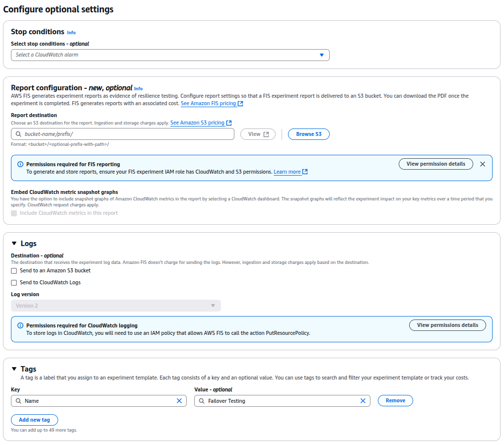Screen dimensions: 504x445
Task: Click search icon in tag Value field
Action: [x=202, y=401]
